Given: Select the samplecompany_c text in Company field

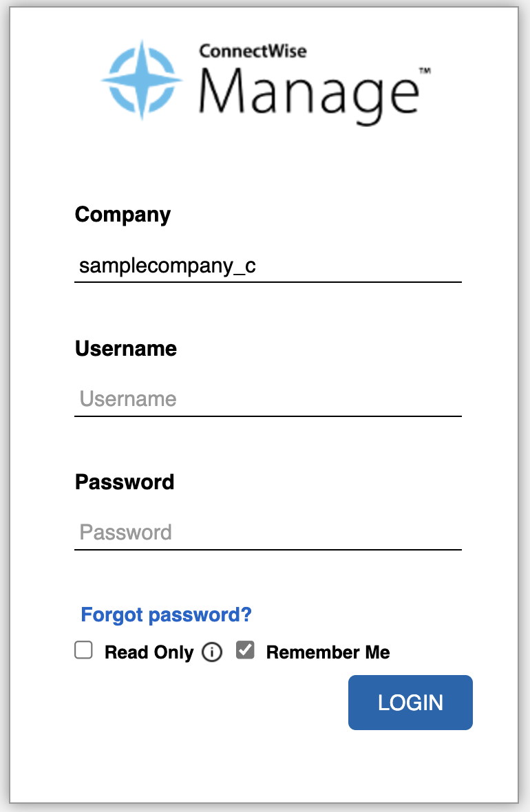Looking at the screenshot, I should (x=169, y=266).
